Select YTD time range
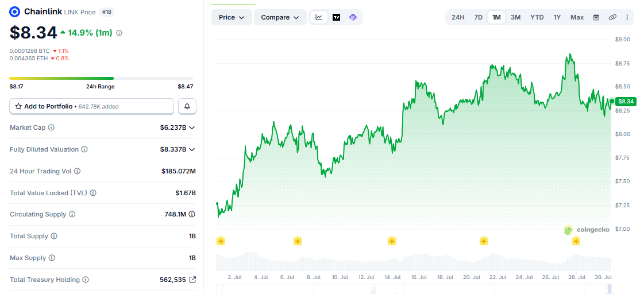This screenshot has height=294, width=644. [537, 17]
